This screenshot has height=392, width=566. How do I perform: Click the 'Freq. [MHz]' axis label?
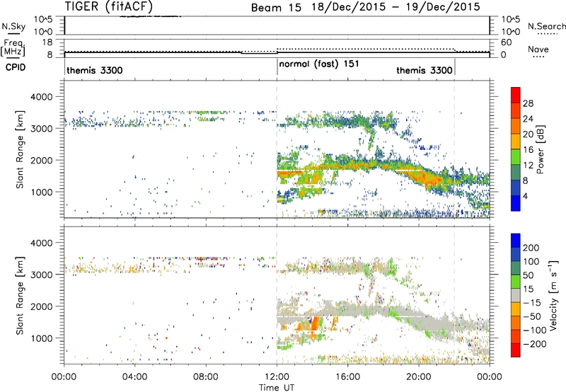pyautogui.click(x=13, y=47)
